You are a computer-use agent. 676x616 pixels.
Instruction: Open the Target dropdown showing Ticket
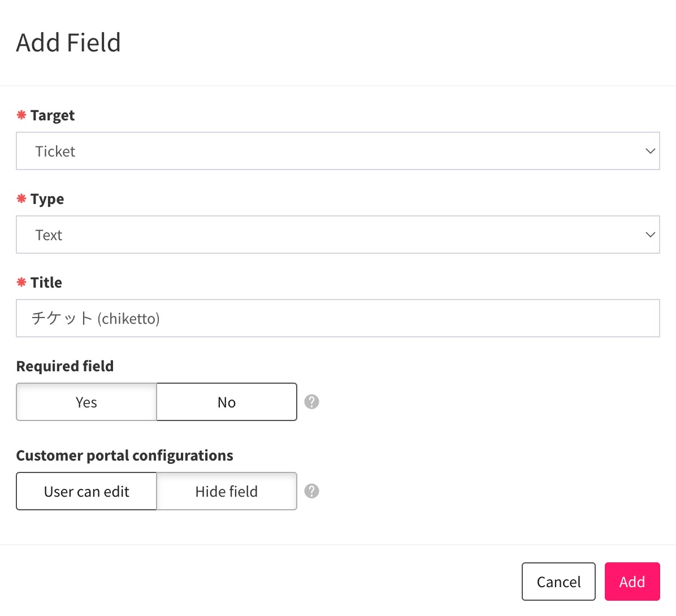338,151
